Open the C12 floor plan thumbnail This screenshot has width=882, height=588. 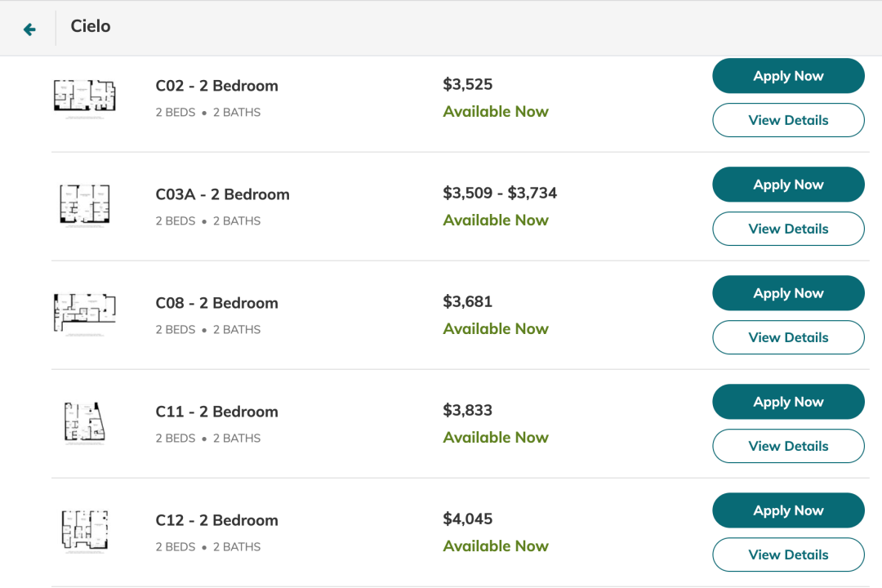(84, 531)
